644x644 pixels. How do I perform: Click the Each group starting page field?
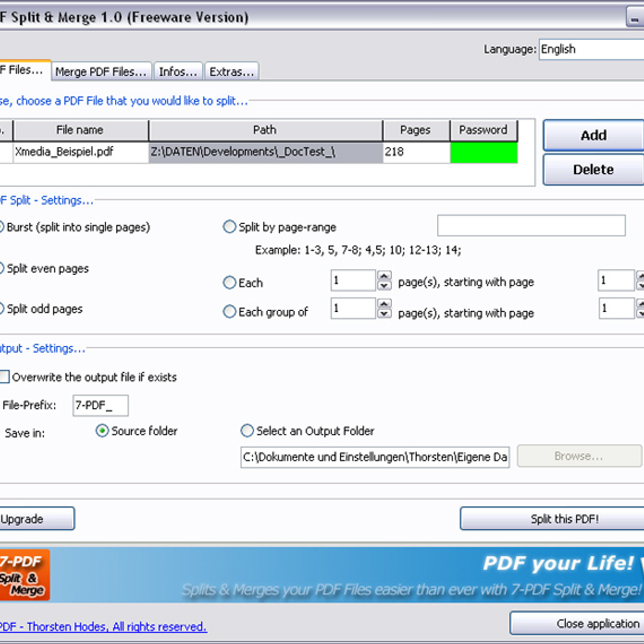[x=616, y=308]
